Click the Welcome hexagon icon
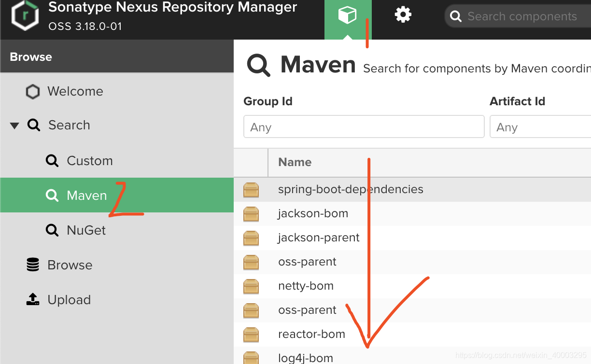The width and height of the screenshot is (591, 364). point(32,92)
